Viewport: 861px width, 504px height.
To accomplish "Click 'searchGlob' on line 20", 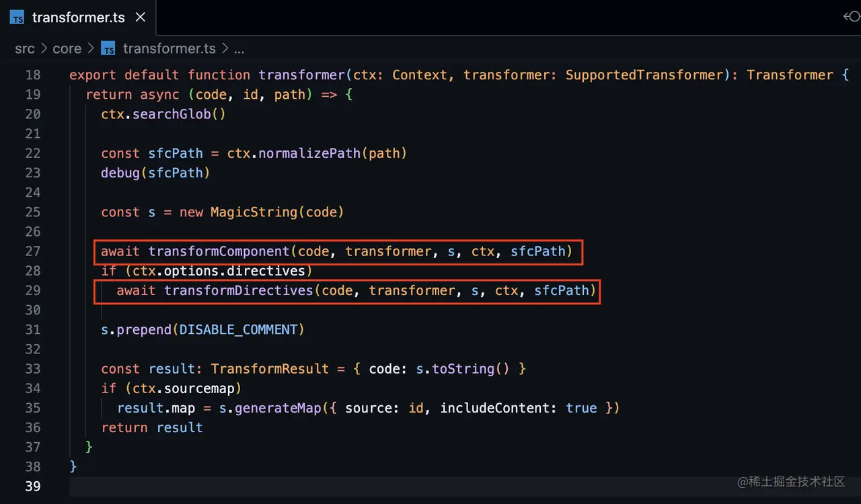I will (x=172, y=114).
